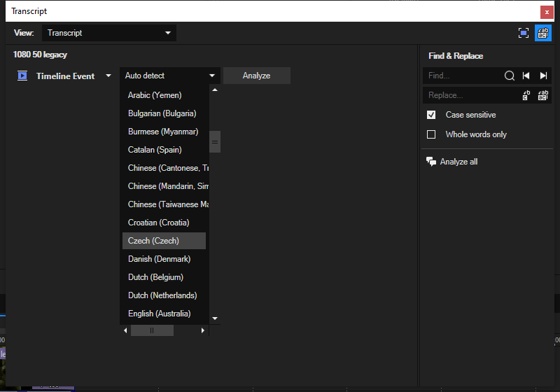Click the Analyze all speech bubbles icon
Image resolution: width=560 pixels, height=392 pixels.
pyautogui.click(x=431, y=162)
